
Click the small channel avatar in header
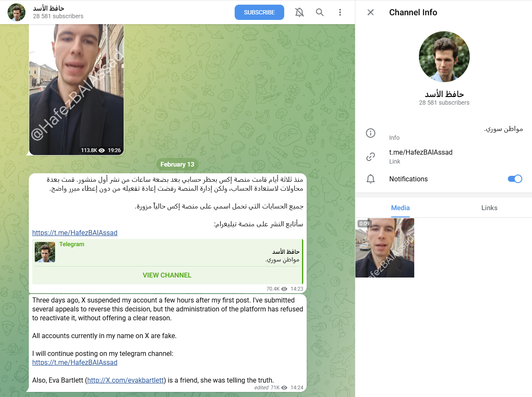pos(17,12)
